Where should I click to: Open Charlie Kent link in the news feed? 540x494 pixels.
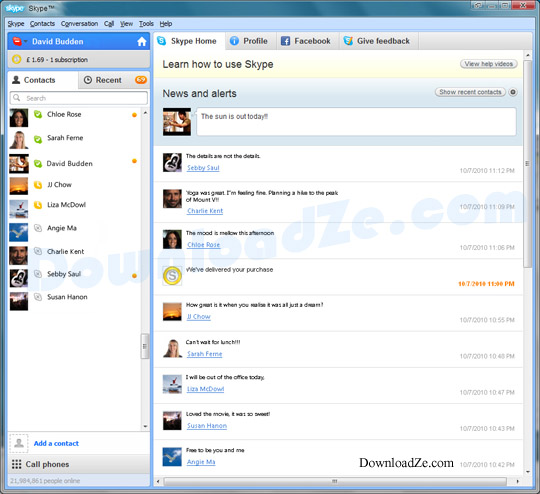(205, 211)
